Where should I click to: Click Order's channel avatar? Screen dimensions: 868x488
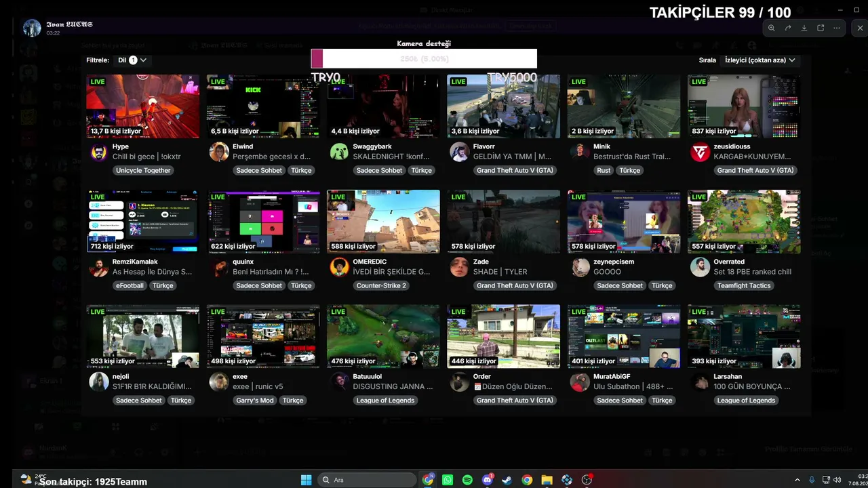(x=459, y=382)
